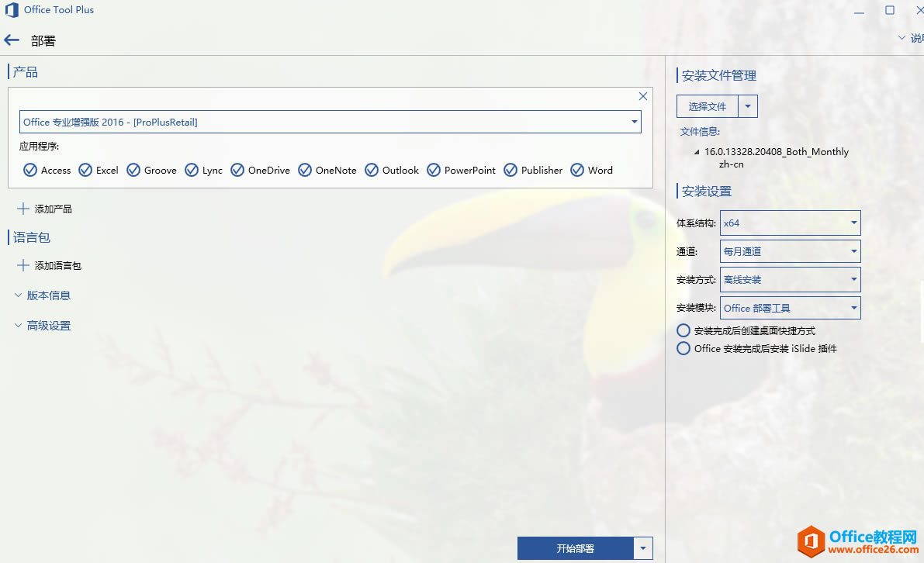Select the zh-cn file entry
Viewport: 924px width, 563px height.
pos(732,164)
